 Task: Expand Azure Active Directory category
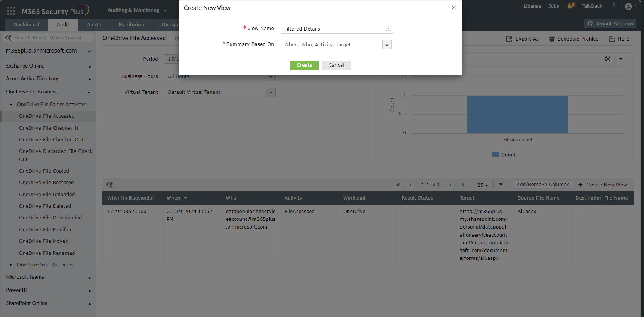89,79
